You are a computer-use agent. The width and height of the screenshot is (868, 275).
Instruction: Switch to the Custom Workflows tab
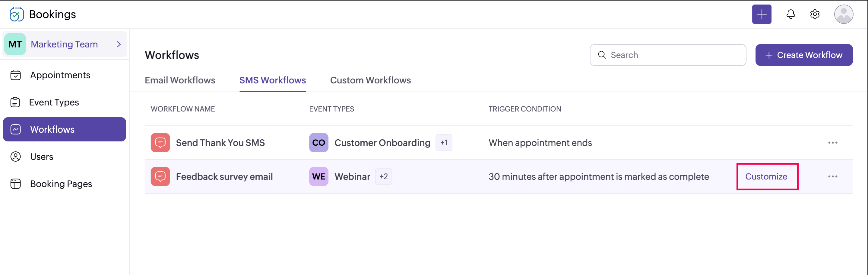click(370, 80)
